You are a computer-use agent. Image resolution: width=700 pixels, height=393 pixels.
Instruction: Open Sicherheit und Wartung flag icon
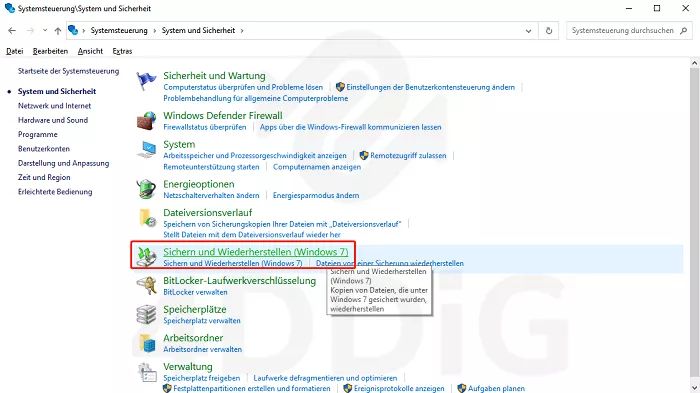[x=146, y=81]
